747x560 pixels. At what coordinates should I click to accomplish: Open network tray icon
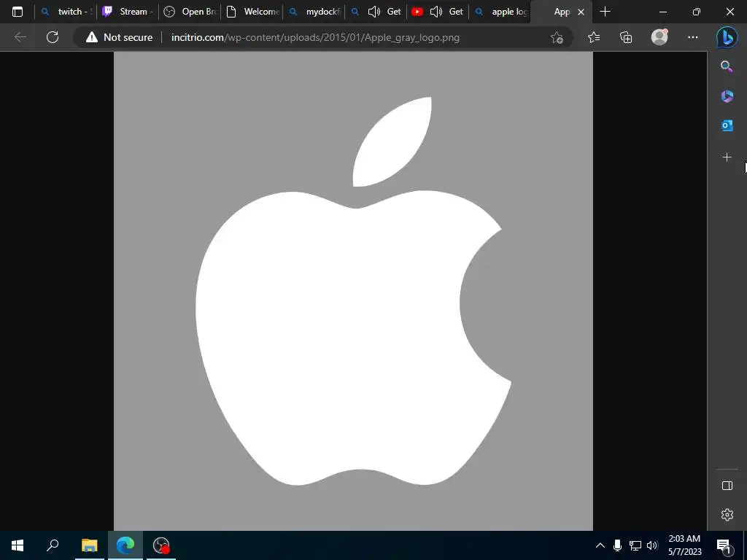pos(635,545)
